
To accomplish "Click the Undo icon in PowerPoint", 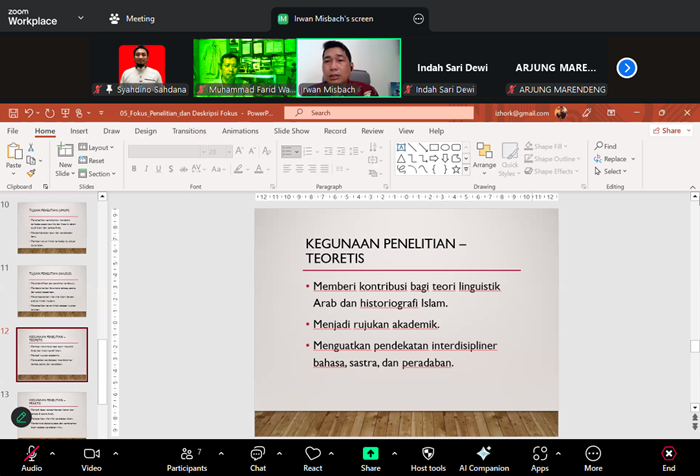I will click(x=29, y=113).
